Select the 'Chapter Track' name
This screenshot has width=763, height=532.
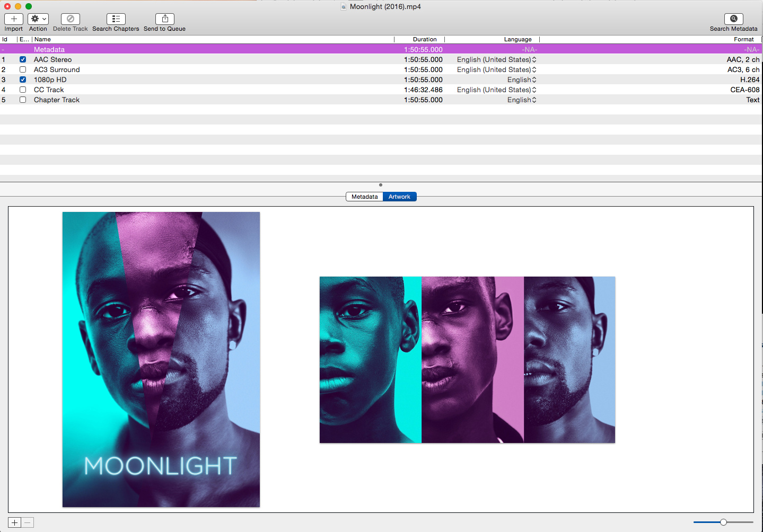[x=57, y=100]
